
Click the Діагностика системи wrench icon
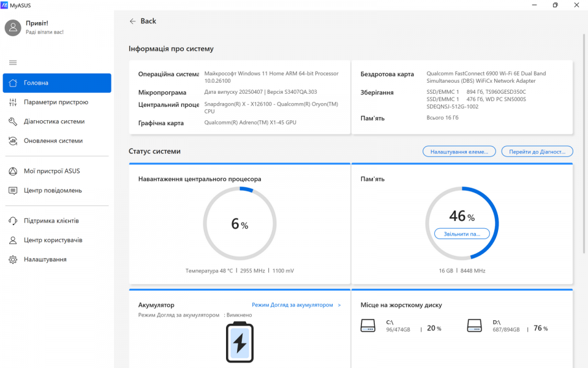[13, 121]
